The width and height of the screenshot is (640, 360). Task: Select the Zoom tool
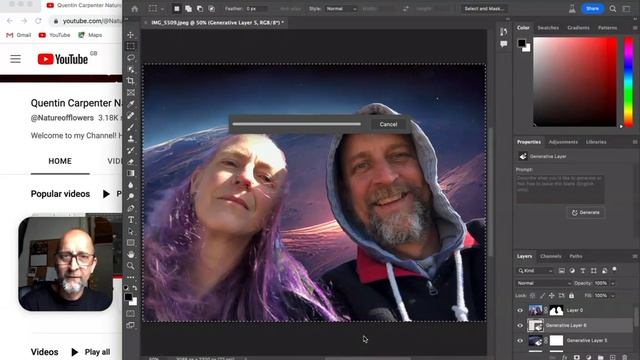(x=131, y=266)
